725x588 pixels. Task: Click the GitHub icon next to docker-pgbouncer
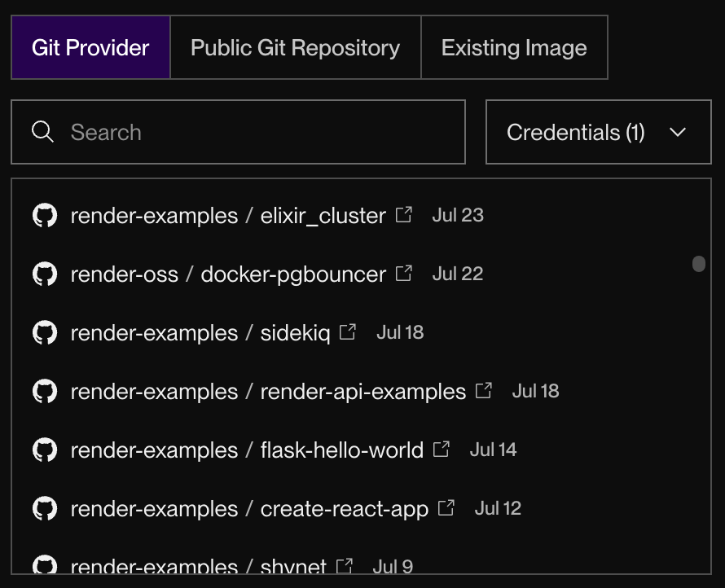(x=44, y=274)
